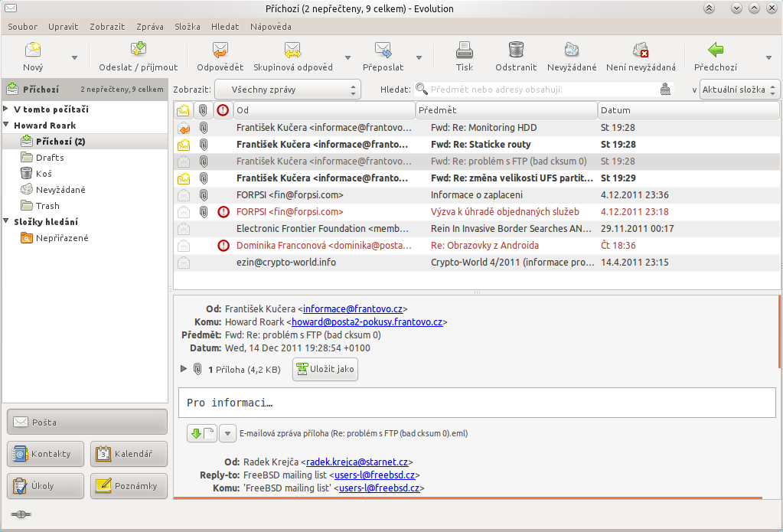
Task: Click the Odpovědět reply icon
Action: click(220, 51)
